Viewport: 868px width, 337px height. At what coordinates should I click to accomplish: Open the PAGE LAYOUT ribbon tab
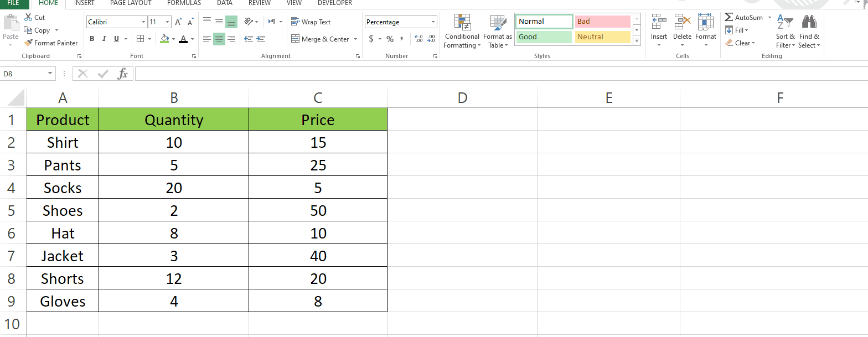tap(131, 3)
